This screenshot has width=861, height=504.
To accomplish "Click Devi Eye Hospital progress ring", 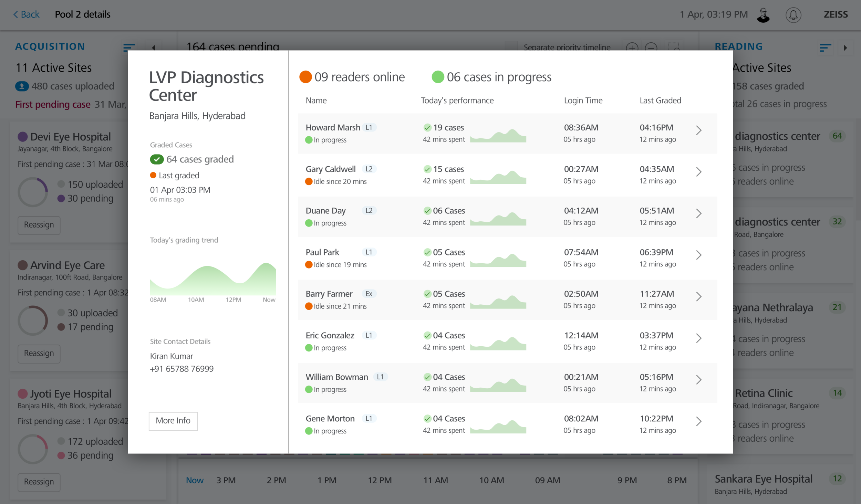I will coord(33,192).
